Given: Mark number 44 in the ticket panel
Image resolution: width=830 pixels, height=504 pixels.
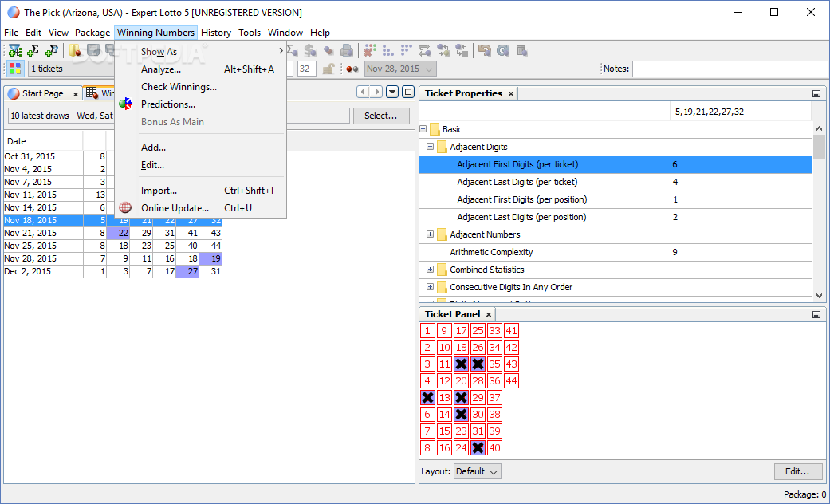Looking at the screenshot, I should (511, 380).
